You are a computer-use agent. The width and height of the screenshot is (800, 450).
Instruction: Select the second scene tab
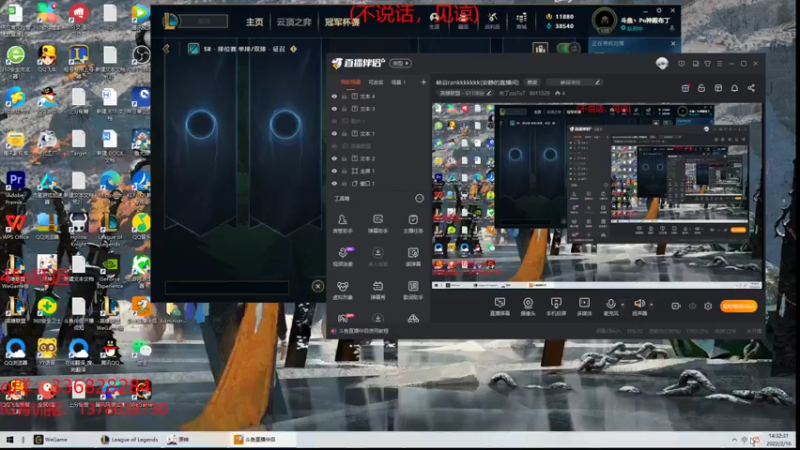click(x=376, y=82)
